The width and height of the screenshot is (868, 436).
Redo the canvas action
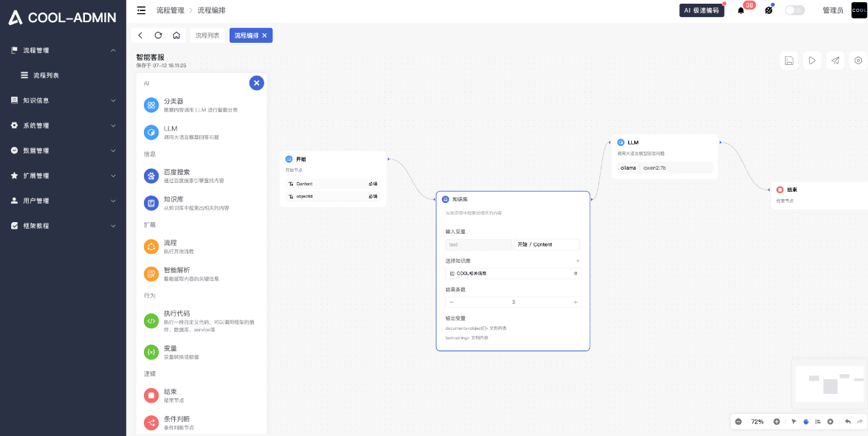click(860, 422)
